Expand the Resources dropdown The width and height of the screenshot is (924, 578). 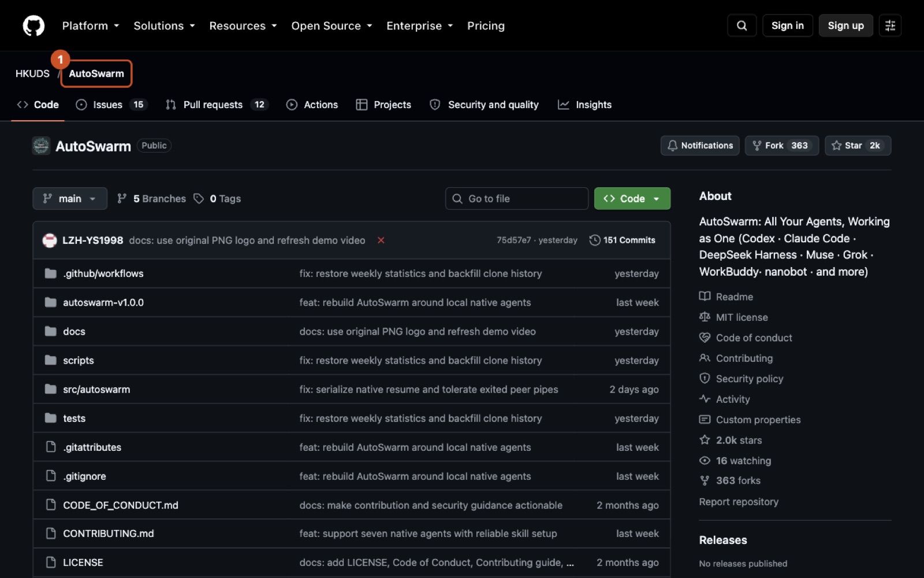click(x=243, y=25)
